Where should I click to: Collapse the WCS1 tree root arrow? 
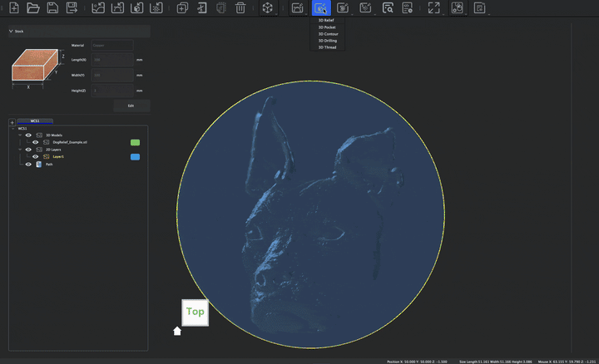(12, 129)
